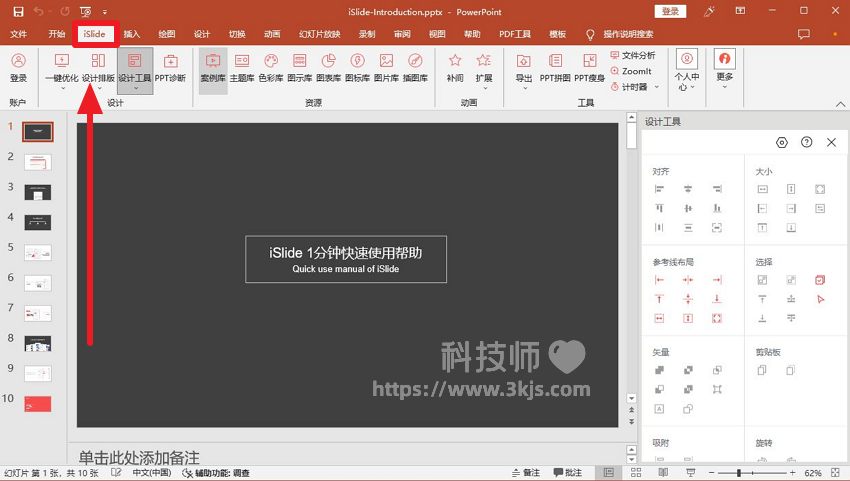Screen dimensions: 850x481
Task: Click the first boolean icon under 矢量
Action: [x=659, y=370]
